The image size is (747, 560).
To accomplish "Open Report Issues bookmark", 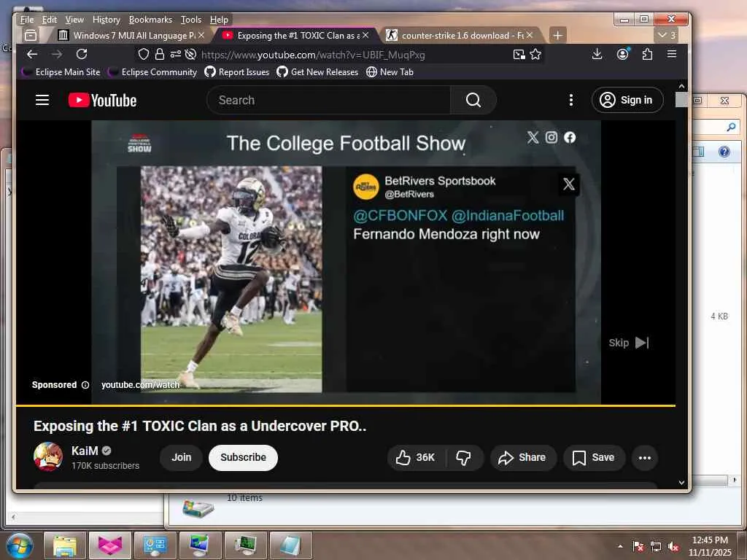I will (237, 72).
